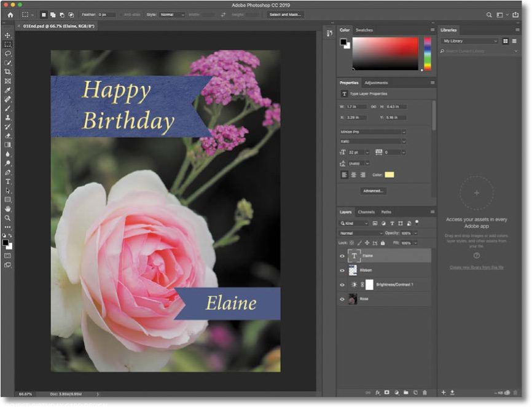Open the layer blend mode Normal dropdown
532x407 pixels.
click(361, 233)
